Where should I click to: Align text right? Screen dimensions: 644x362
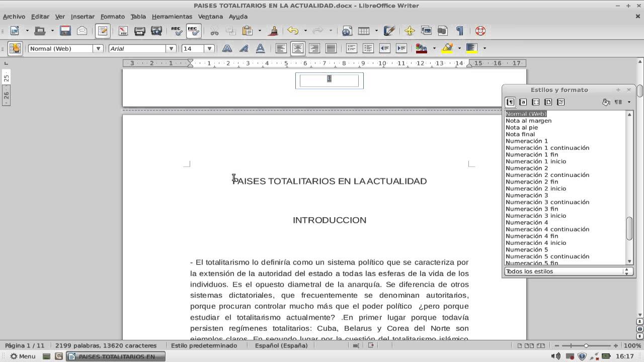click(314, 48)
